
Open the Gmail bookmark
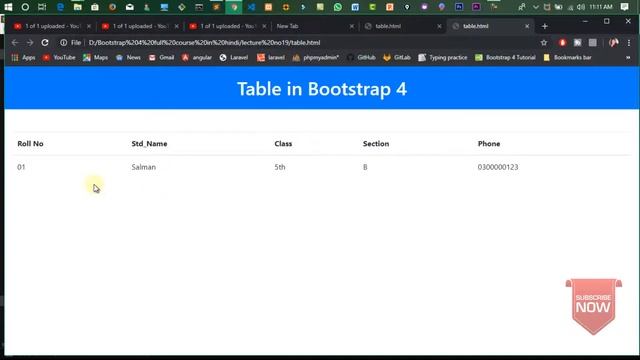click(x=161, y=58)
